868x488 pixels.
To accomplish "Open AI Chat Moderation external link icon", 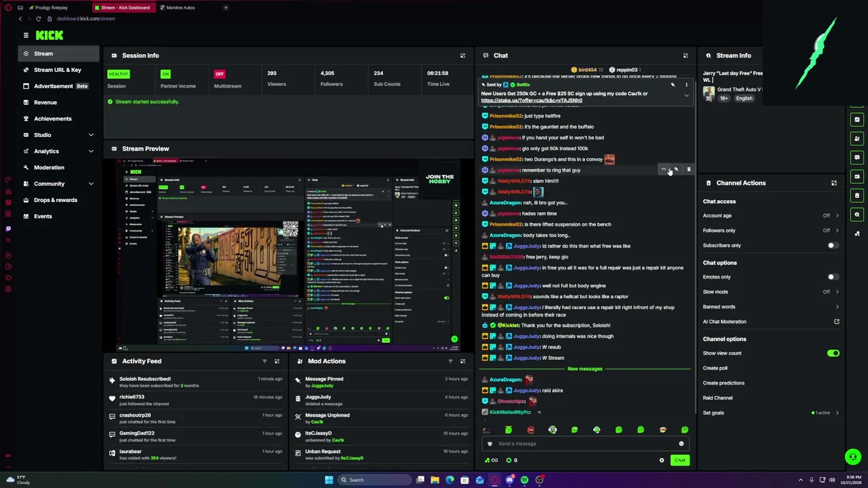I will tap(836, 322).
